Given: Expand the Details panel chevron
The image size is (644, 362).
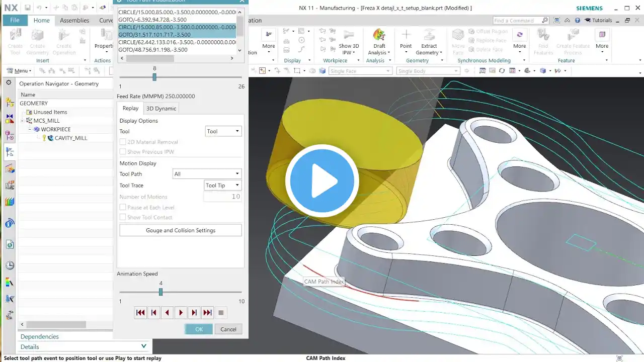Looking at the screenshot, I should coord(144,346).
